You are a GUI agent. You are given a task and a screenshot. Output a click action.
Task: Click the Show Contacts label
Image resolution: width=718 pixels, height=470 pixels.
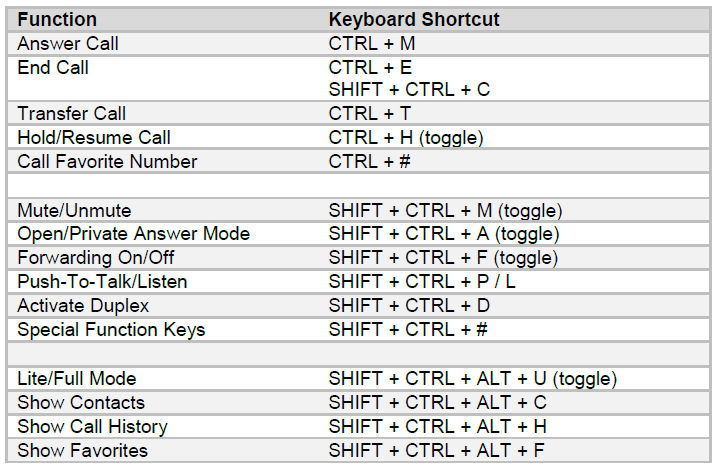click(81, 403)
